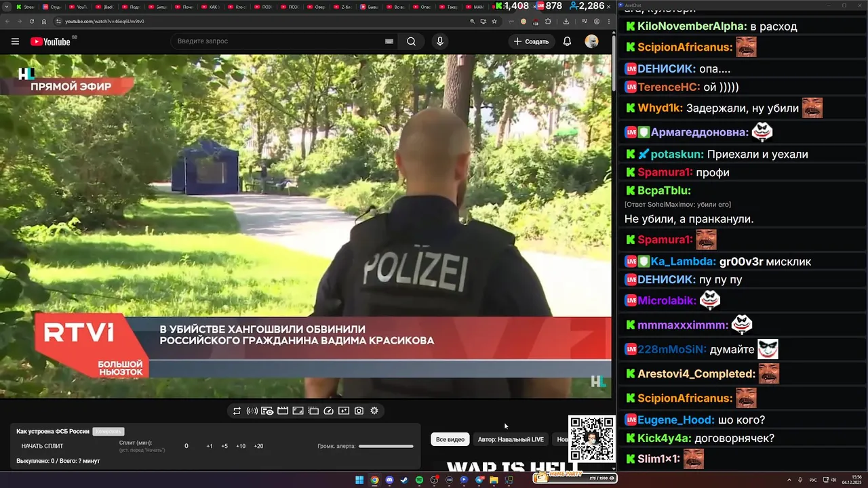This screenshot has width=868, height=488.
Task: Select the Автор: Навальный LIVE chip
Action: click(511, 439)
